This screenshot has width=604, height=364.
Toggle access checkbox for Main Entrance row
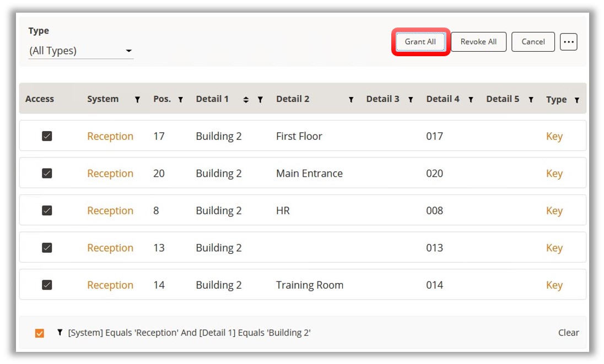coord(47,173)
